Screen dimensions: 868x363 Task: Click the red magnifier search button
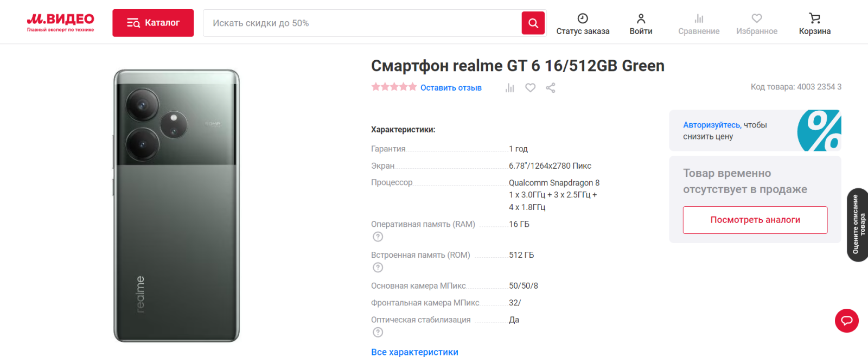tap(533, 23)
